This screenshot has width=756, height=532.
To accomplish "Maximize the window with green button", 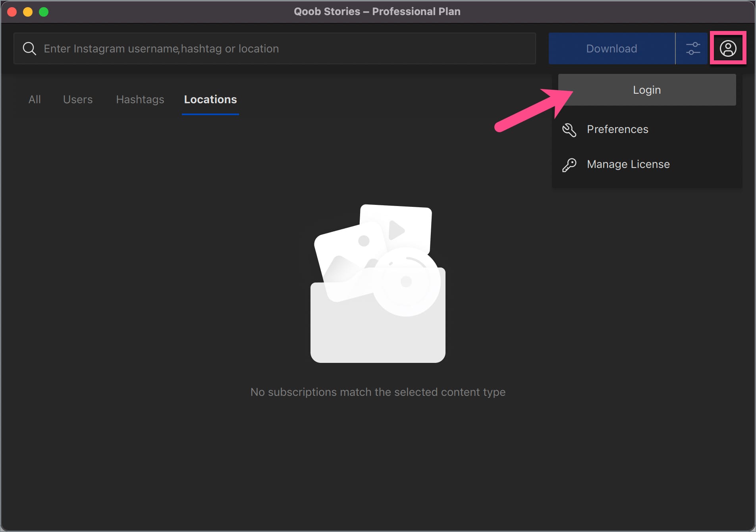I will click(x=44, y=12).
